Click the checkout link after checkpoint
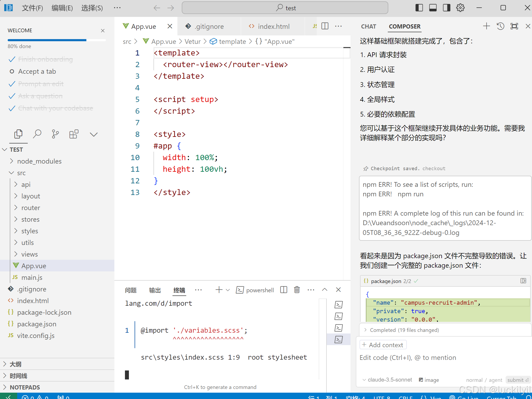Image resolution: width=532 pixels, height=399 pixels. 434,169
